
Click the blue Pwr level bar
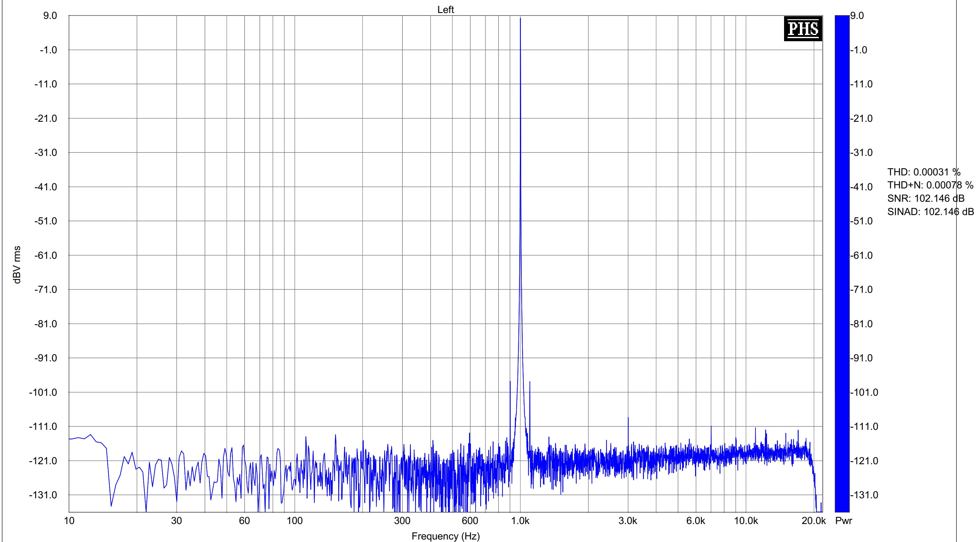pos(842,263)
